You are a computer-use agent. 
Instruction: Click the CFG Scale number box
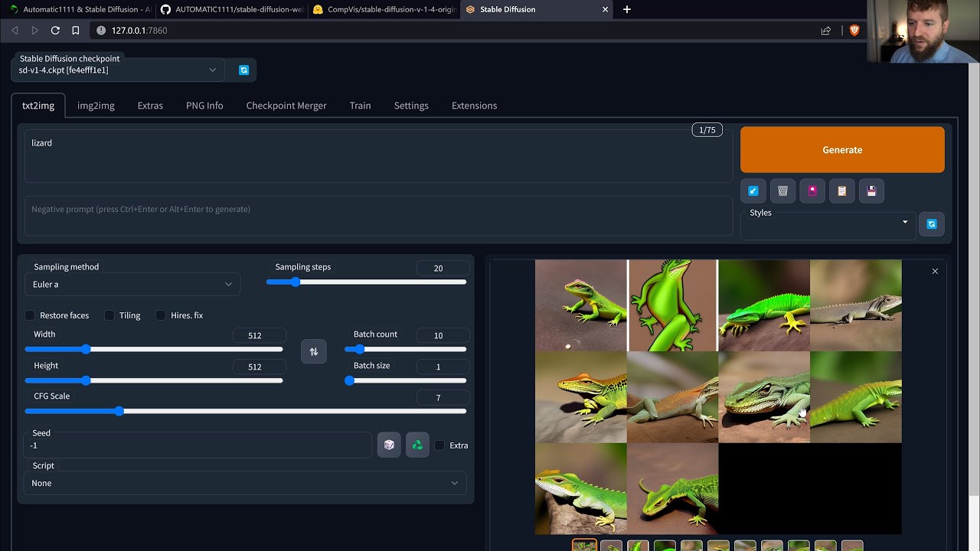tap(441, 398)
